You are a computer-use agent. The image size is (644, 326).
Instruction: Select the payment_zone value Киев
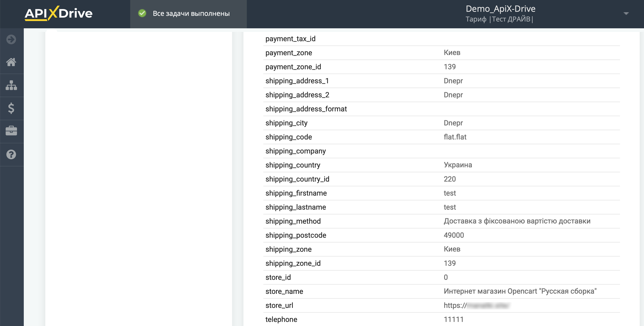tap(452, 53)
